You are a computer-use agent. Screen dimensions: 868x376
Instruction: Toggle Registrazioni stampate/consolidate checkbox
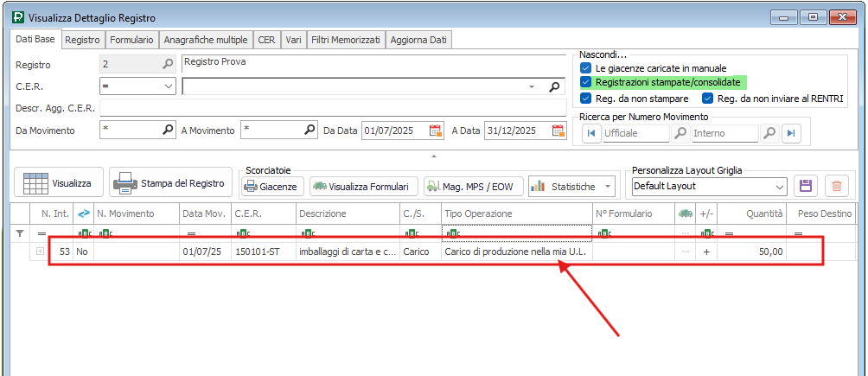(x=586, y=82)
